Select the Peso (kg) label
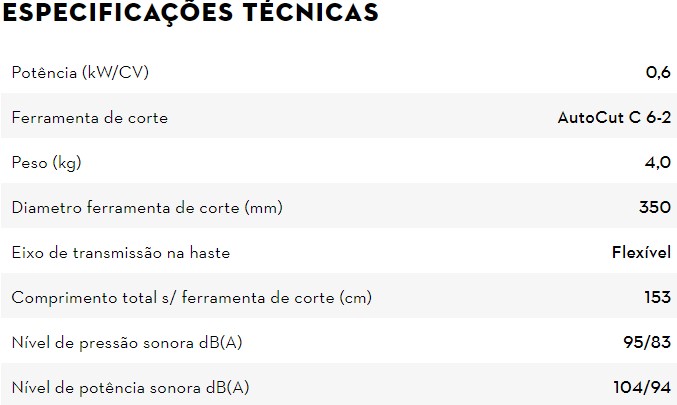 click(x=47, y=163)
